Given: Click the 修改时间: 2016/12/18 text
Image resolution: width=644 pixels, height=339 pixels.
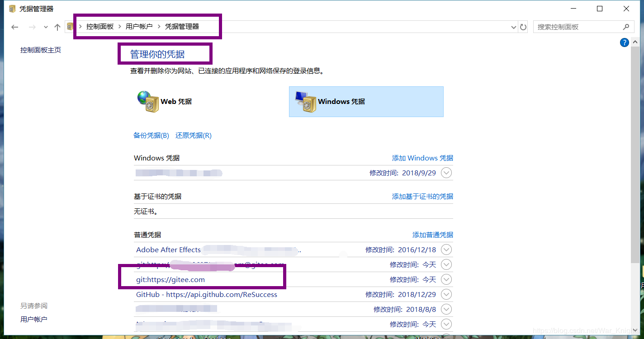Looking at the screenshot, I should 401,250.
